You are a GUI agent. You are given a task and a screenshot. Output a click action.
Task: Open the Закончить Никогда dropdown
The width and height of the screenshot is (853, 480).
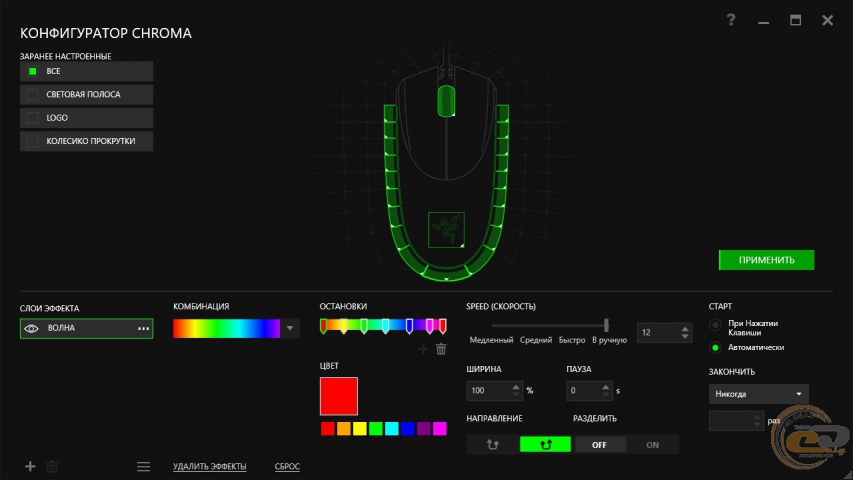[758, 394]
